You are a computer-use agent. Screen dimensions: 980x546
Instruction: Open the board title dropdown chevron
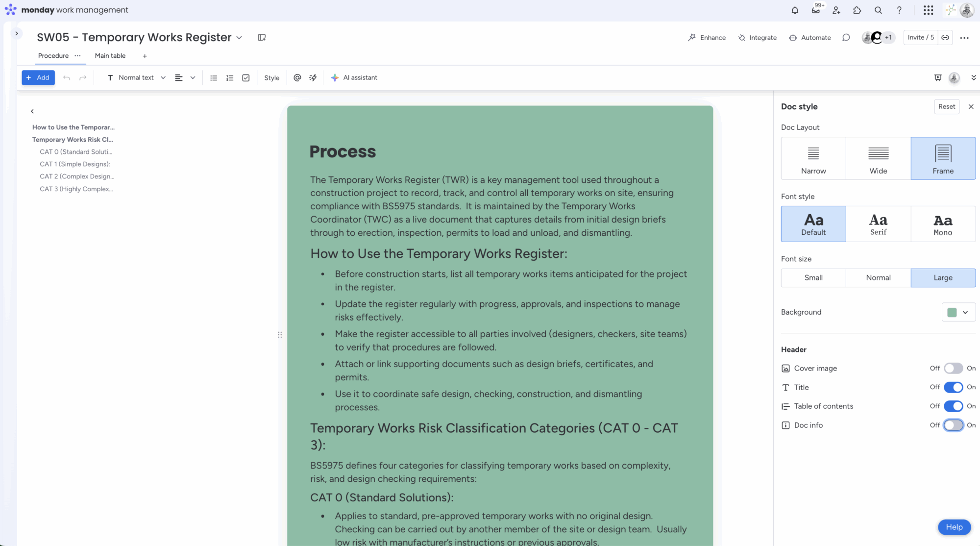(239, 38)
